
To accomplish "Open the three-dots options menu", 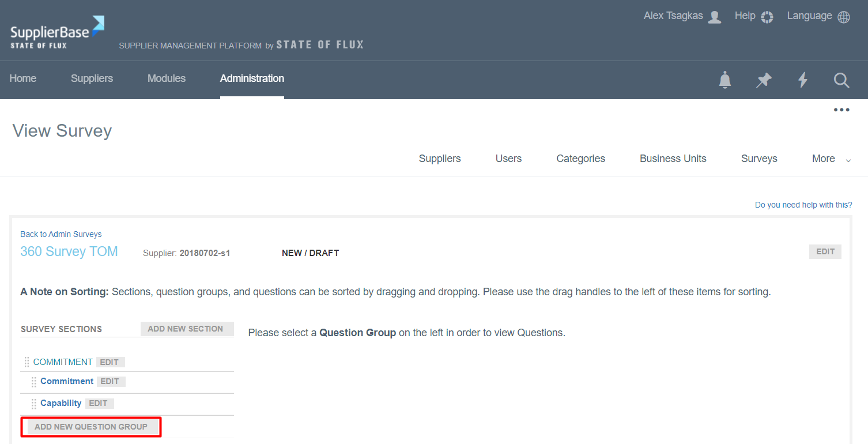I will [x=841, y=110].
